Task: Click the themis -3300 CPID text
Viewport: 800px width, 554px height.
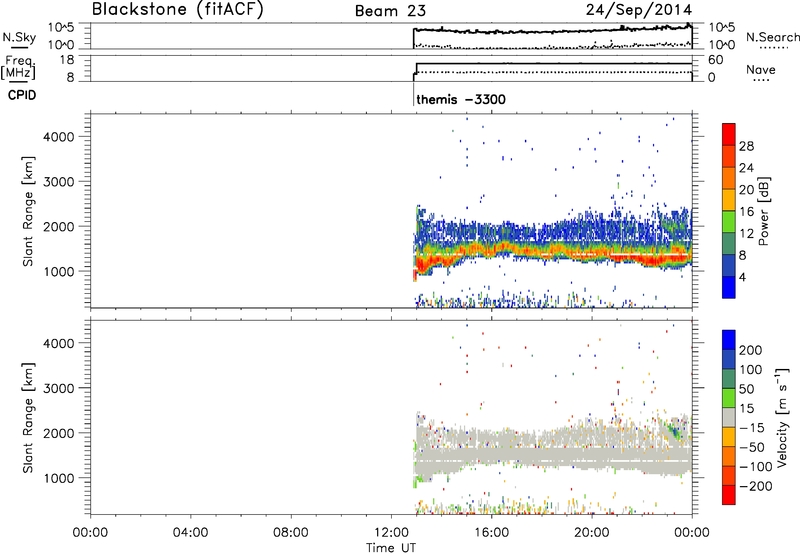Action: tap(461, 99)
